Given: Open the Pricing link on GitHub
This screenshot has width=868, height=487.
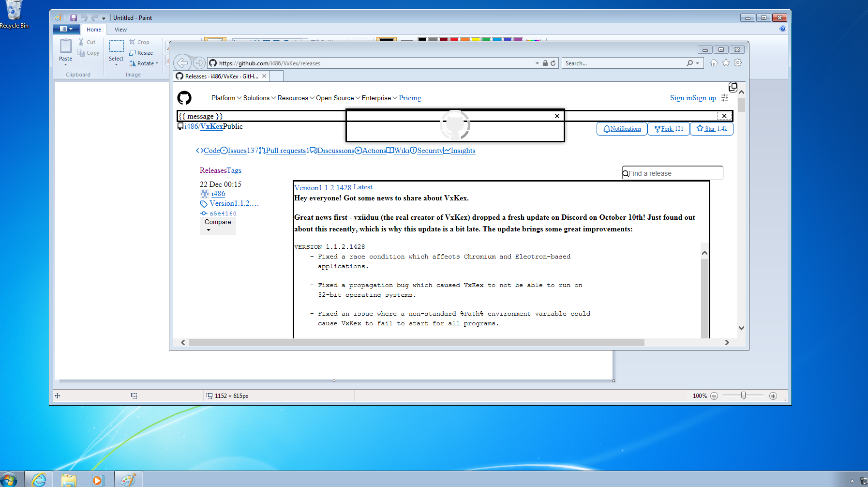Looking at the screenshot, I should [x=410, y=98].
